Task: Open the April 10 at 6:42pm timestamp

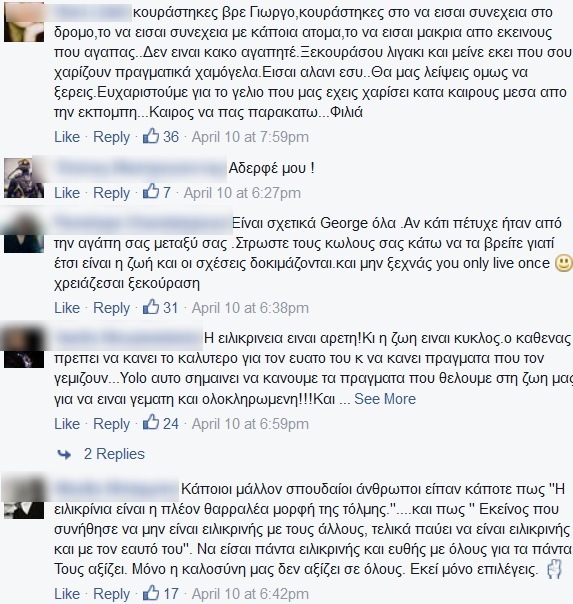Action: 250,594
